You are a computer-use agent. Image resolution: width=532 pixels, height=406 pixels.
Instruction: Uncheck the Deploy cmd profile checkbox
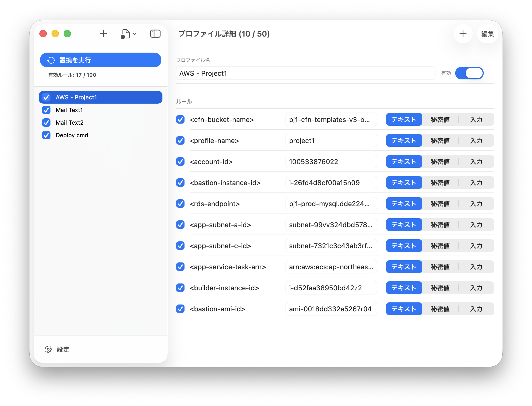click(x=46, y=135)
